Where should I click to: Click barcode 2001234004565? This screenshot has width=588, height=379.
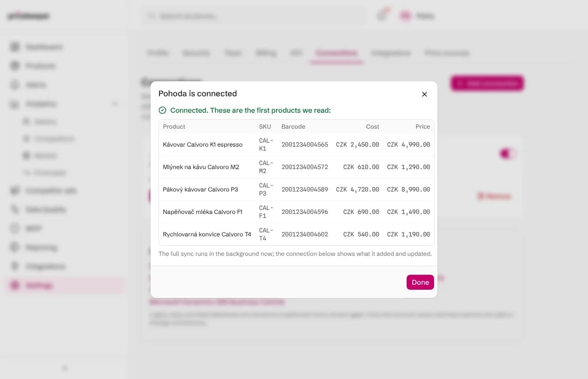pos(304,145)
